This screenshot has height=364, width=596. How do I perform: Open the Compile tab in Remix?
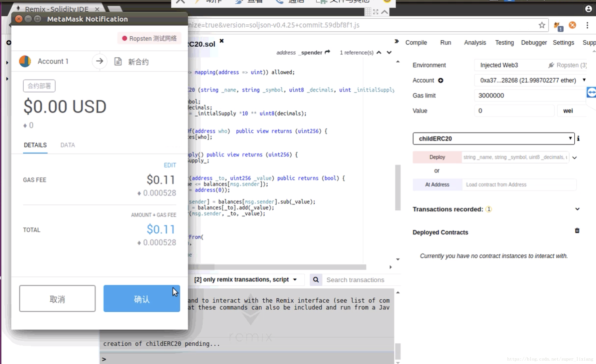(416, 42)
